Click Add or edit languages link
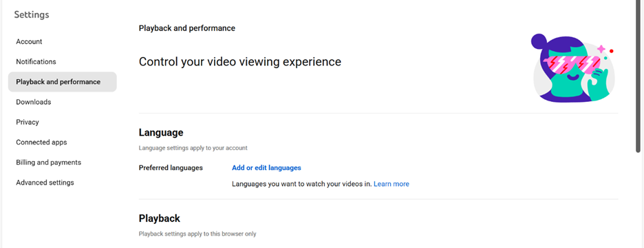Screen dimensions: 644x248 (x=266, y=168)
